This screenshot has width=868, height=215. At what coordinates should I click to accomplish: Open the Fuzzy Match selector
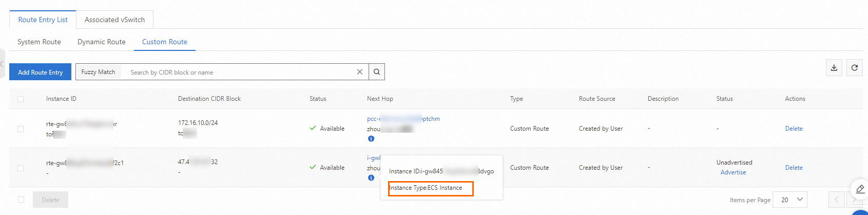pyautogui.click(x=99, y=72)
